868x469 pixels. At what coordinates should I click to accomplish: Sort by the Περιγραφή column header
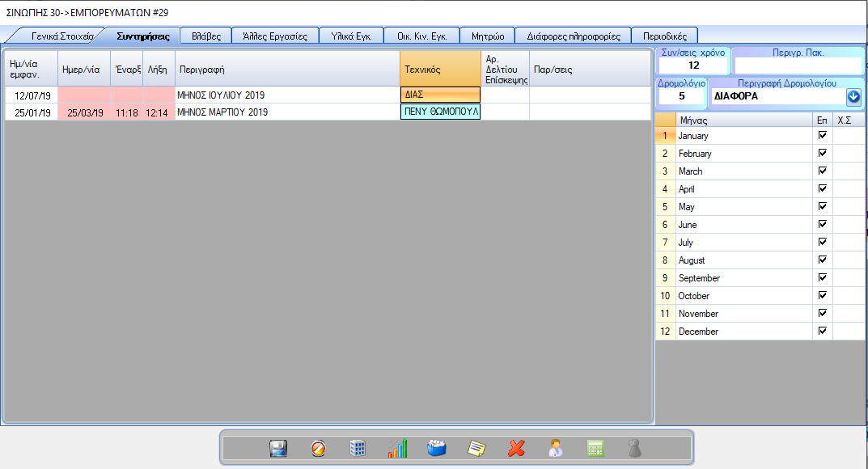[286, 70]
